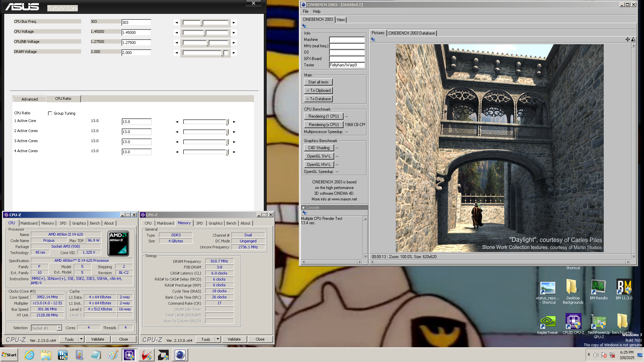644x362 pixels.
Task: Click the 3 Active Cores ratio input field
Action: click(x=137, y=142)
